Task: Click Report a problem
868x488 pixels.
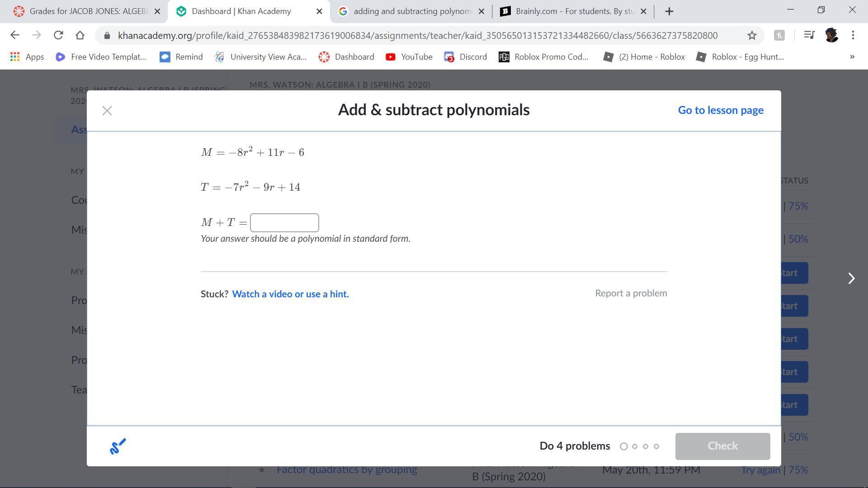Action: [x=631, y=293]
